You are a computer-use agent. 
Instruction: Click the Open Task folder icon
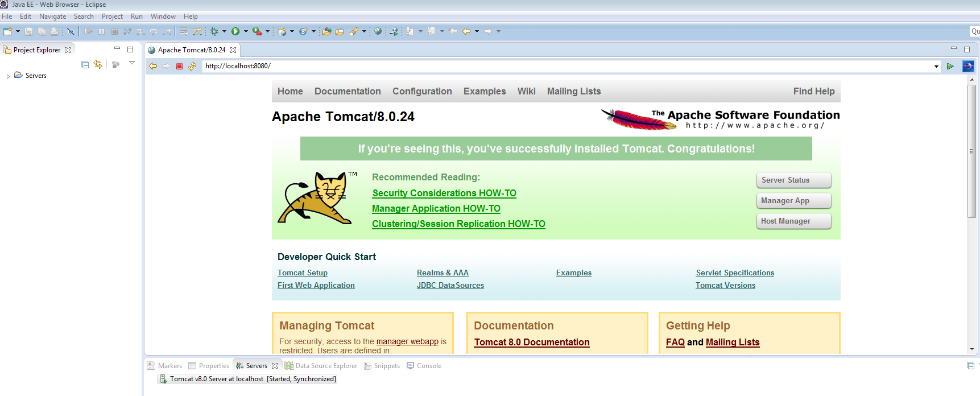[x=340, y=31]
